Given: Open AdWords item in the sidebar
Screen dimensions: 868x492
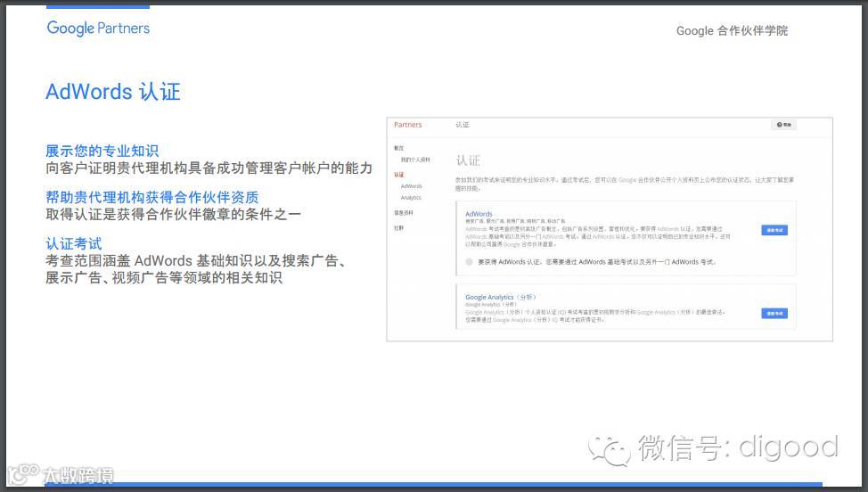Looking at the screenshot, I should tap(412, 186).
